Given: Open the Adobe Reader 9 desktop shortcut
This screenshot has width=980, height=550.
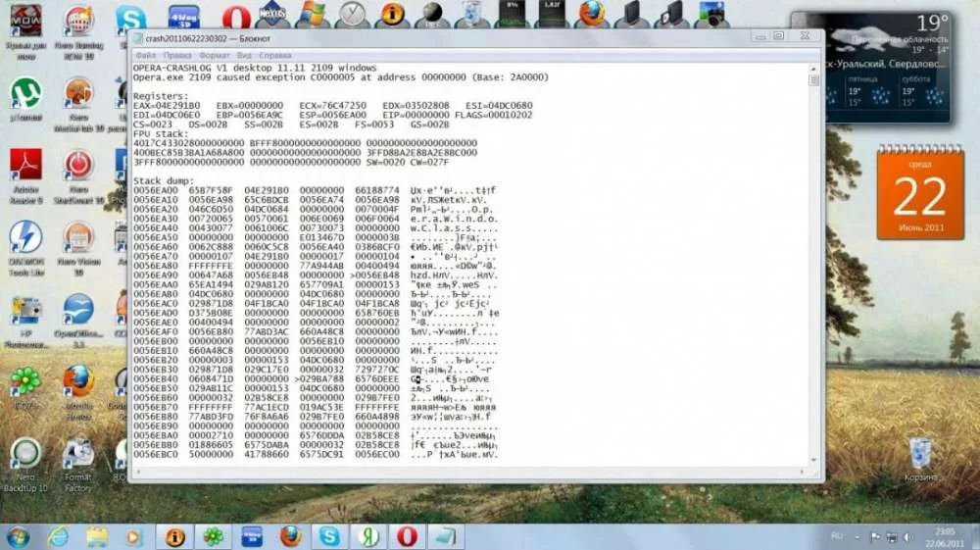Looking at the screenshot, I should 25,176.
